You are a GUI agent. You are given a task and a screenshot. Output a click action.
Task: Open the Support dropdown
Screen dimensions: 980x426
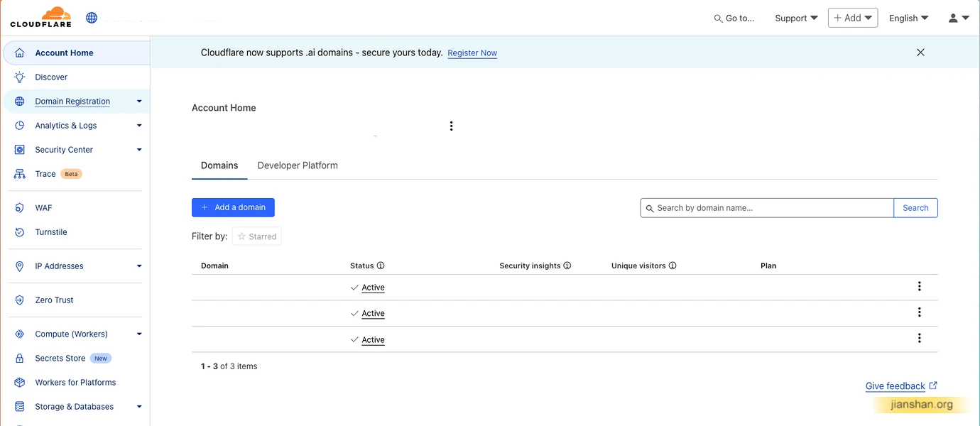click(796, 18)
